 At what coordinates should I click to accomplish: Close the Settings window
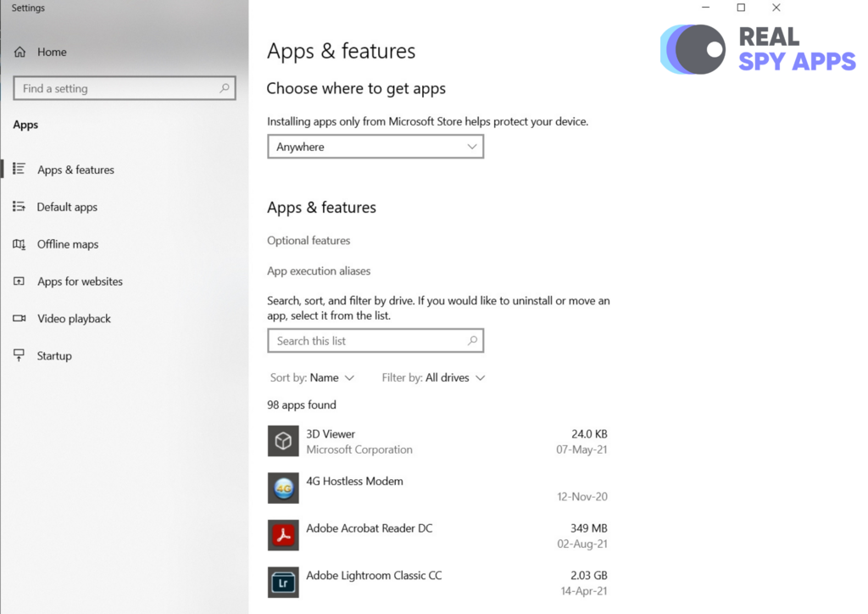776,7
